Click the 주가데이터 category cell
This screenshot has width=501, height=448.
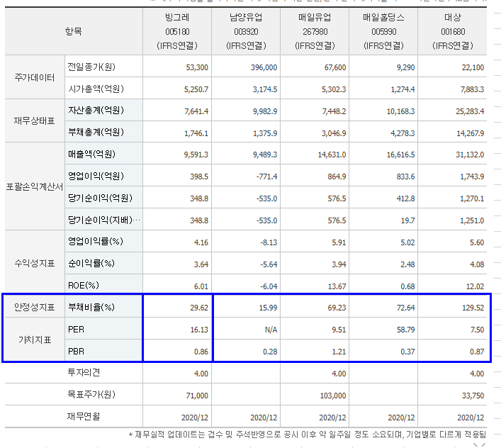click(x=35, y=77)
